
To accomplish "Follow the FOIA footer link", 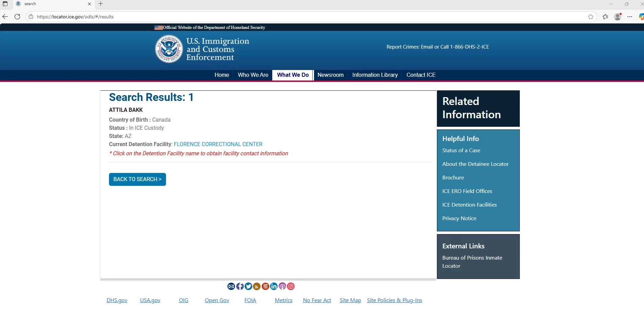I will (x=250, y=300).
